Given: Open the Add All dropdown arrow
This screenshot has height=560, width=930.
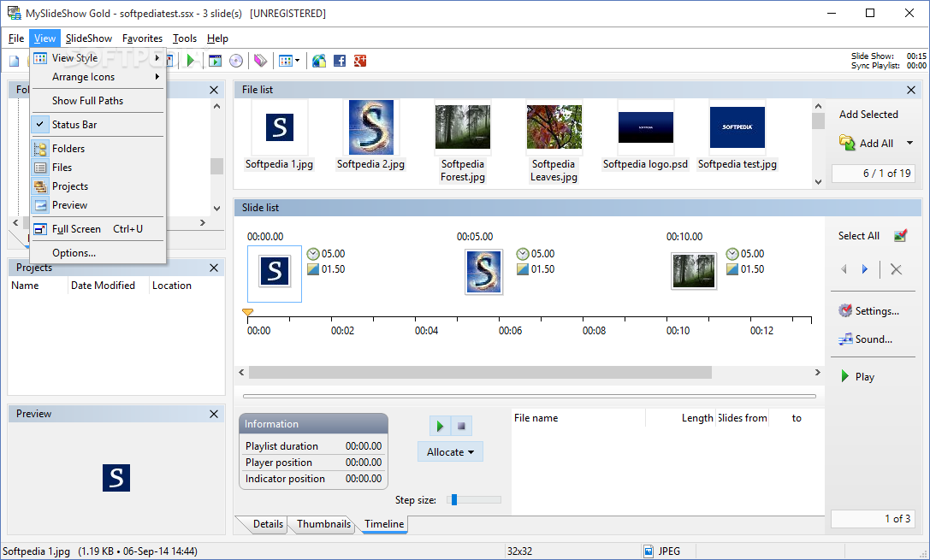Looking at the screenshot, I should pos(909,143).
